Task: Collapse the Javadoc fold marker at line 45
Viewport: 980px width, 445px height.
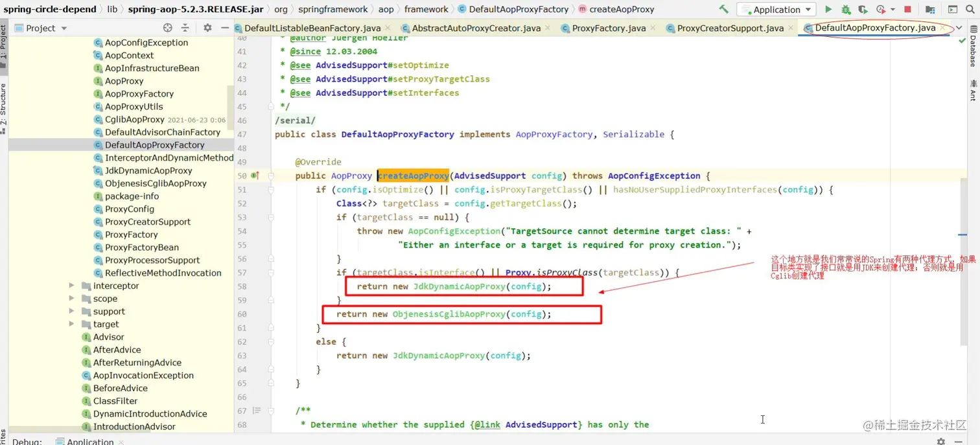Action: [271, 106]
